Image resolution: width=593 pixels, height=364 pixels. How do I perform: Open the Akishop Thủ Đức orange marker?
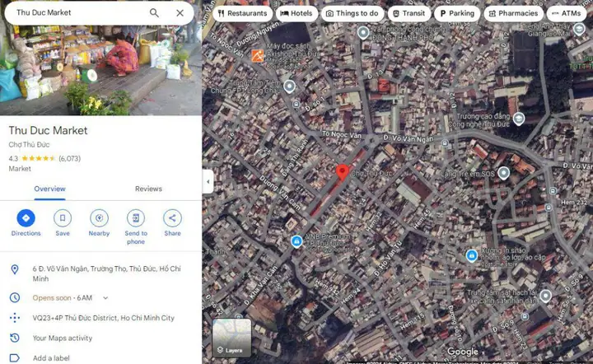(x=258, y=56)
